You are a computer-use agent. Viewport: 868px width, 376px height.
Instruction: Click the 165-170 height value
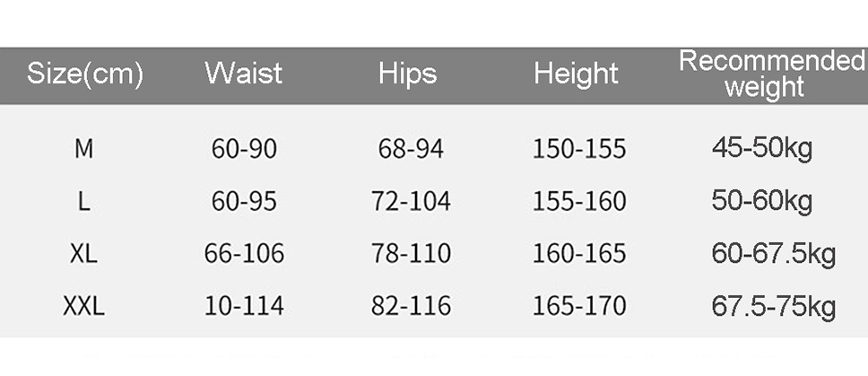pyautogui.click(x=579, y=307)
